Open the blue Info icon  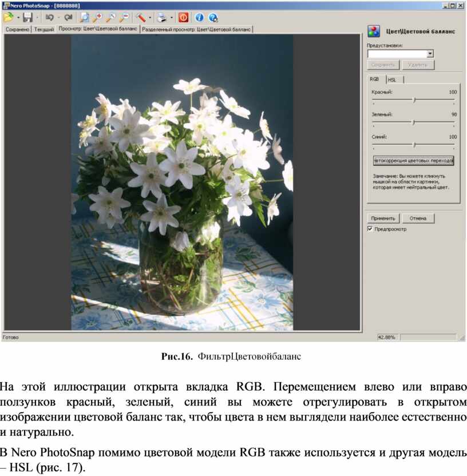point(199,18)
